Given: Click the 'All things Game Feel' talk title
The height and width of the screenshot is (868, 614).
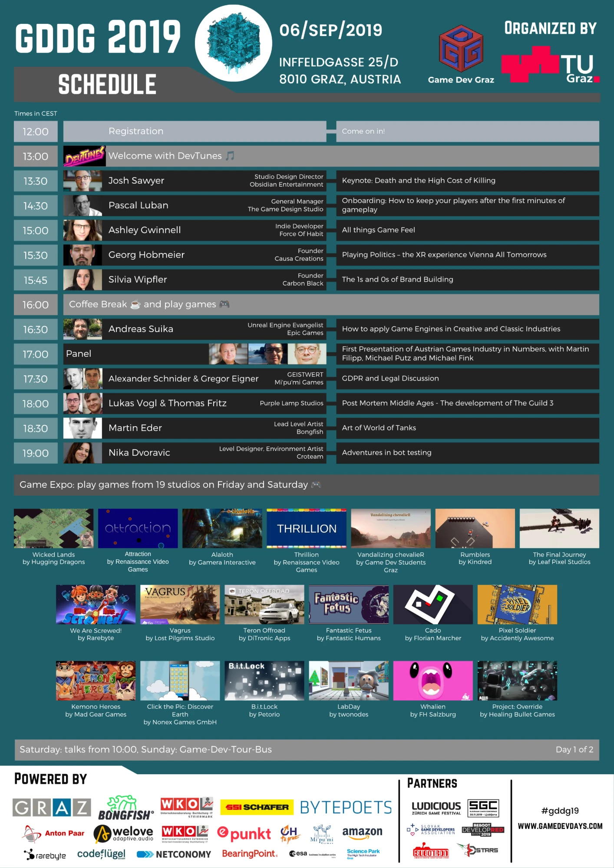Looking at the screenshot, I should [379, 230].
